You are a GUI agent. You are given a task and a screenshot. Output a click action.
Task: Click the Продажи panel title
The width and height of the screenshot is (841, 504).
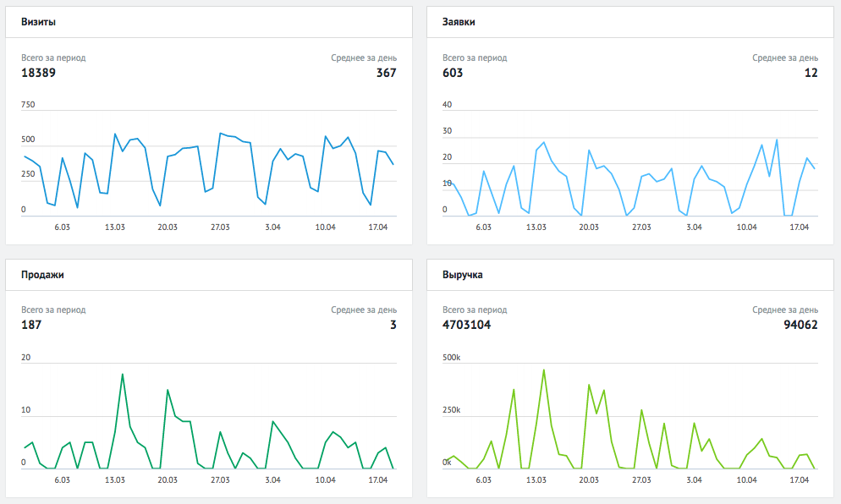42,275
